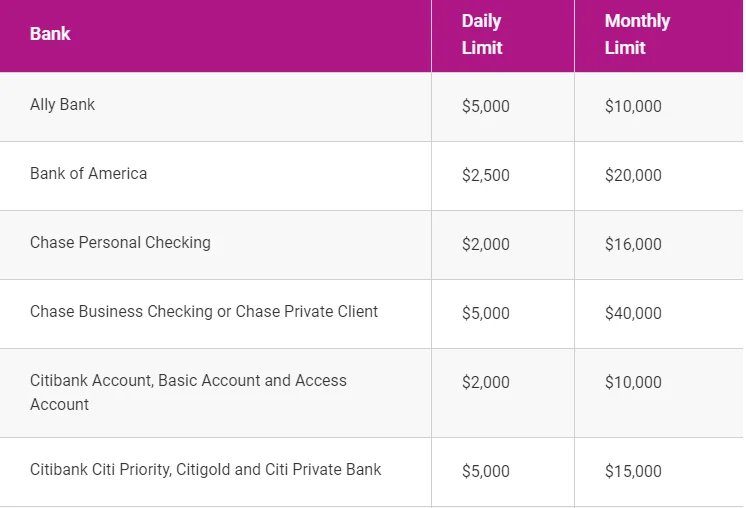Click Ally Bank's $5,000 daily limit
The height and width of the screenshot is (508, 746).
point(486,106)
